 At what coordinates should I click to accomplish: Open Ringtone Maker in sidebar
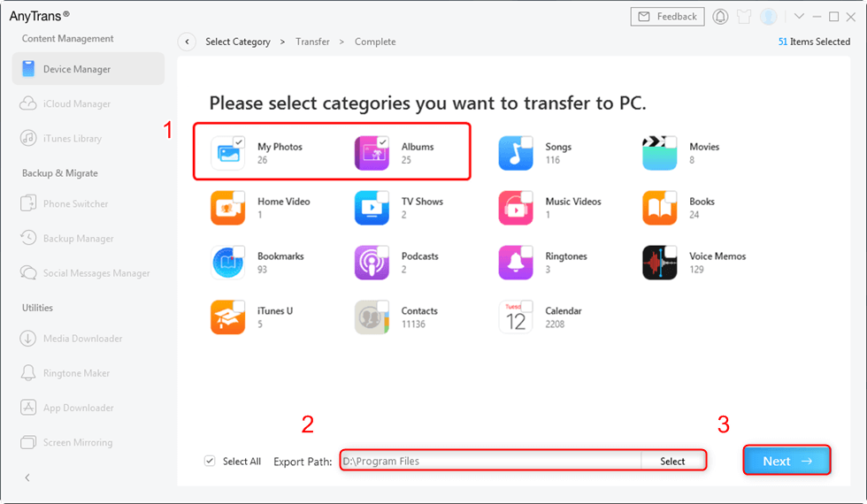pyautogui.click(x=88, y=373)
